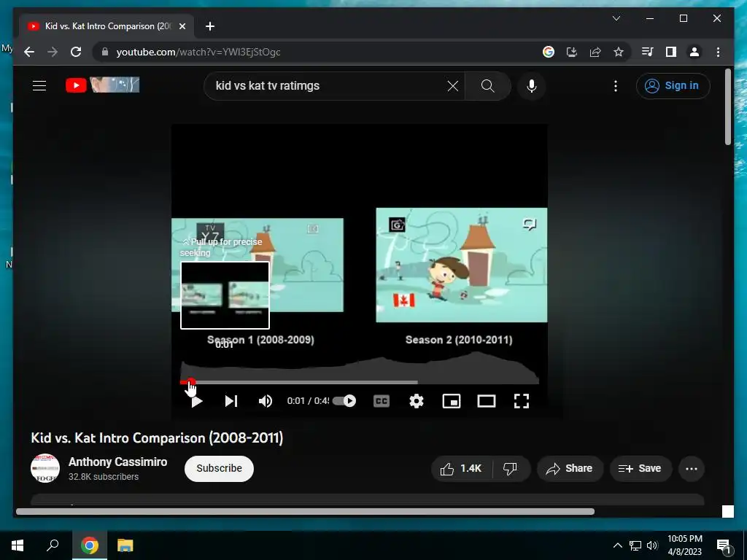Dislike the video
This screenshot has width=747, height=560.
coord(511,469)
